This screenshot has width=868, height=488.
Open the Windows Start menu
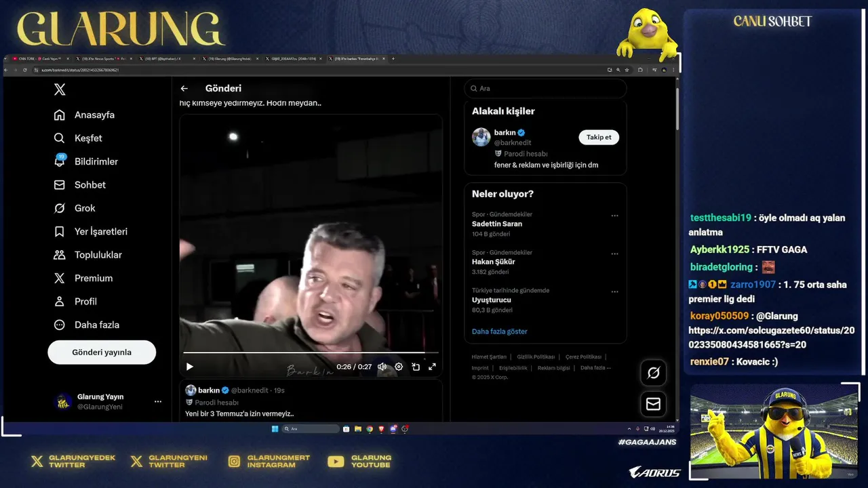pyautogui.click(x=275, y=429)
